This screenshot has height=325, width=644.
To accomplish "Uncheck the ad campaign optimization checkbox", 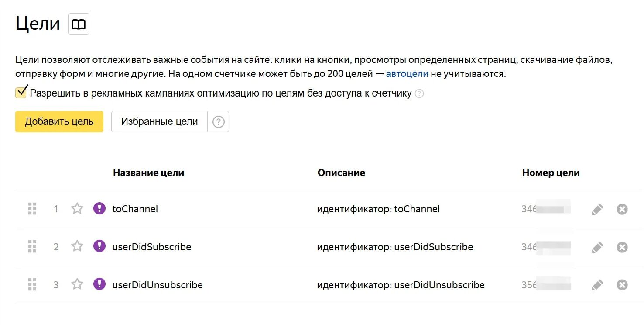I will click(21, 93).
